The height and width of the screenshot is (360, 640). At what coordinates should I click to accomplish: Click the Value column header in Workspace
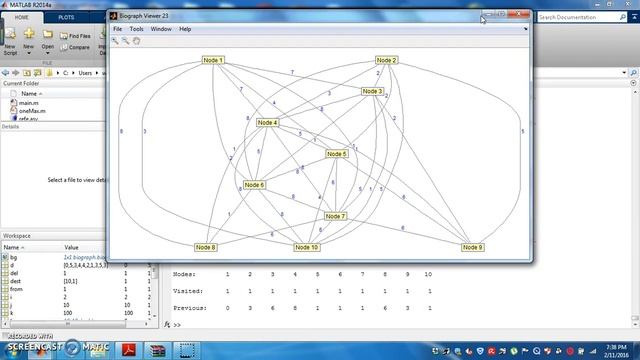(x=71, y=247)
